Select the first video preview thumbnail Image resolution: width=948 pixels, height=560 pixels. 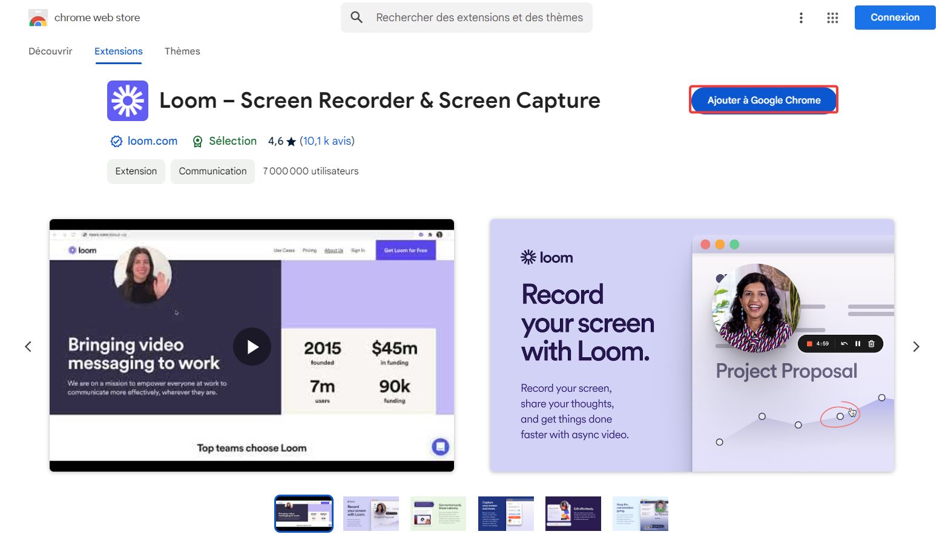[x=304, y=513]
